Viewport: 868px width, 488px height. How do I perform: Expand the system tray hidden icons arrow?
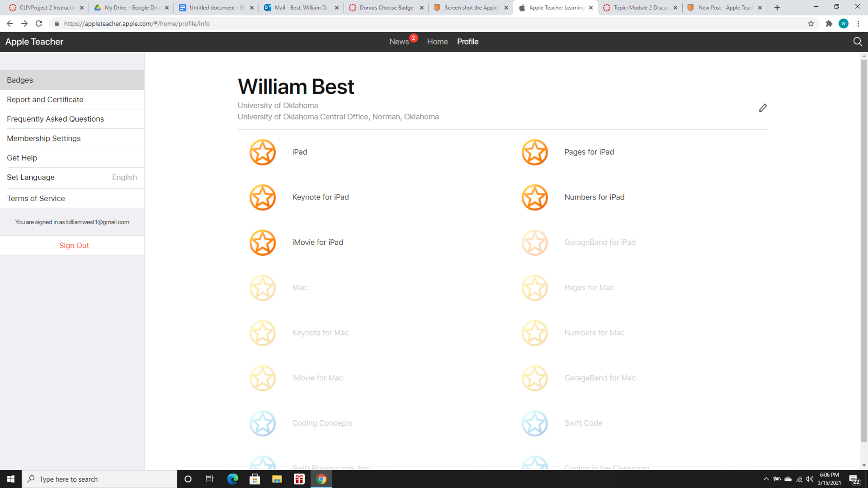click(766, 479)
